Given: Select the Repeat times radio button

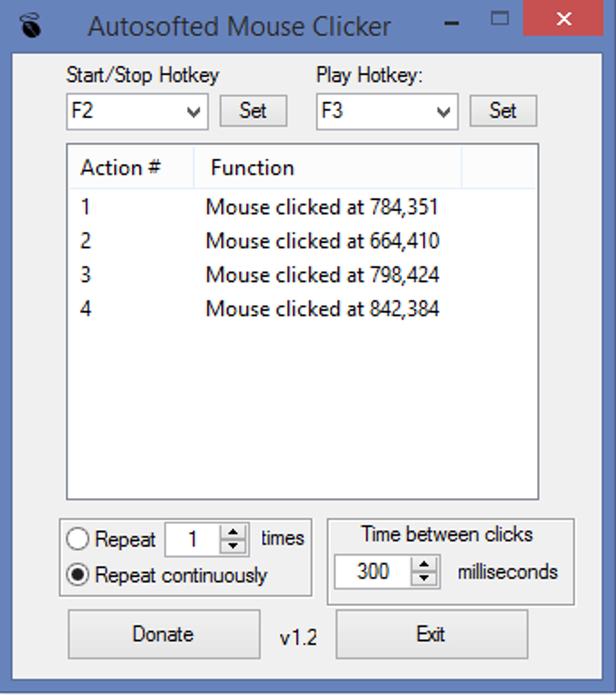Looking at the screenshot, I should tap(77, 539).
